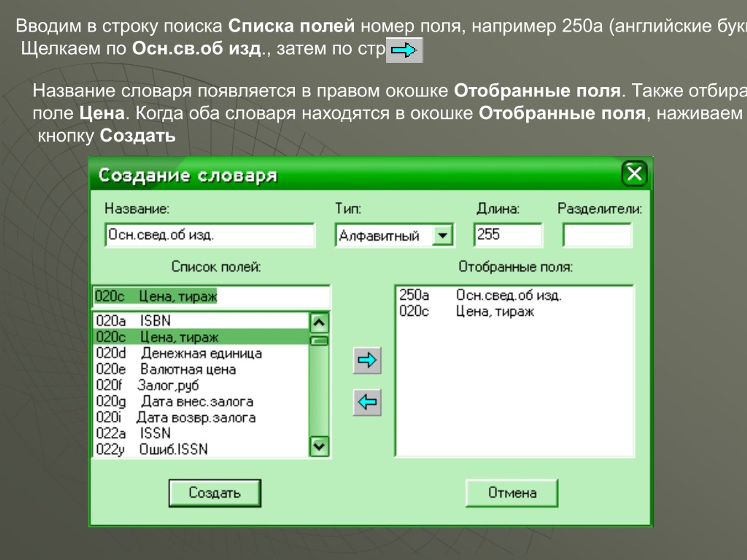Select 020a ISBN in field list
The height and width of the screenshot is (560, 747).
click(x=201, y=321)
